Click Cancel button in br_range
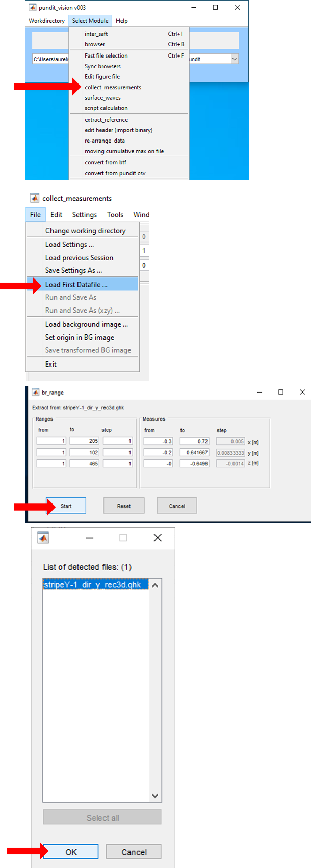311x868 pixels. (177, 506)
